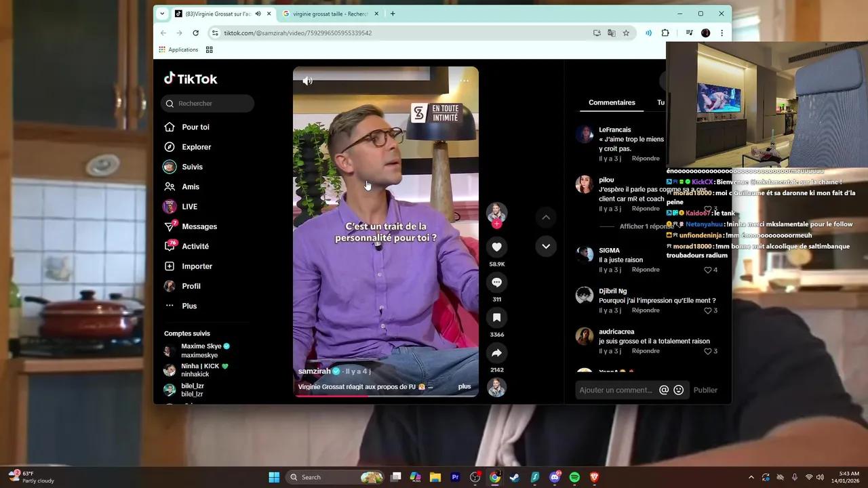
Task: Open the sound disc avatar below share
Action: click(x=496, y=388)
